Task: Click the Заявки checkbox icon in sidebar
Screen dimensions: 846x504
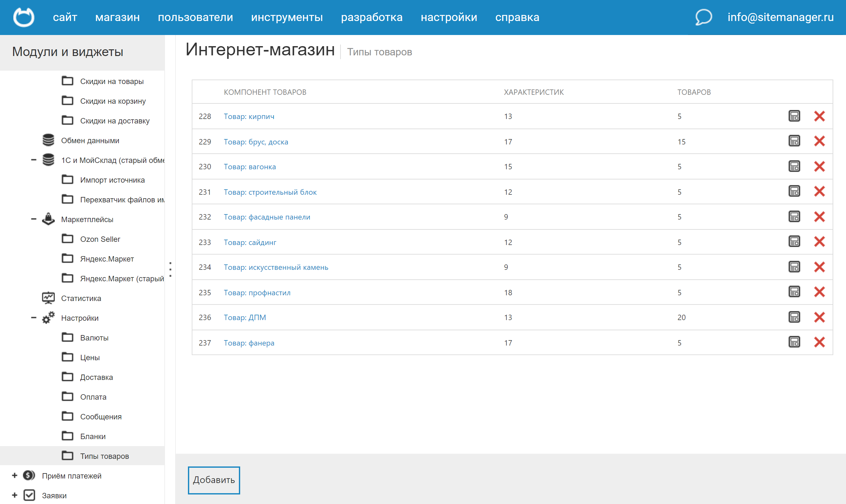Action: (29, 495)
